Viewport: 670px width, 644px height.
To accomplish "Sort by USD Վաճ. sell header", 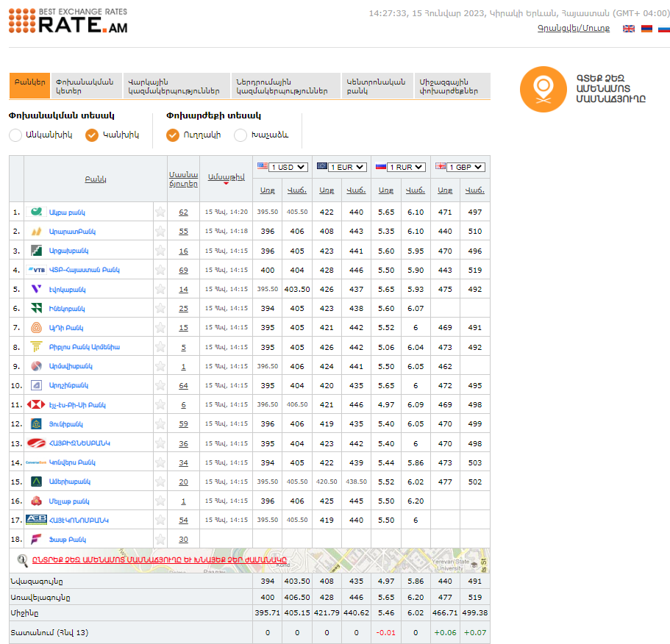I will pos(297,190).
